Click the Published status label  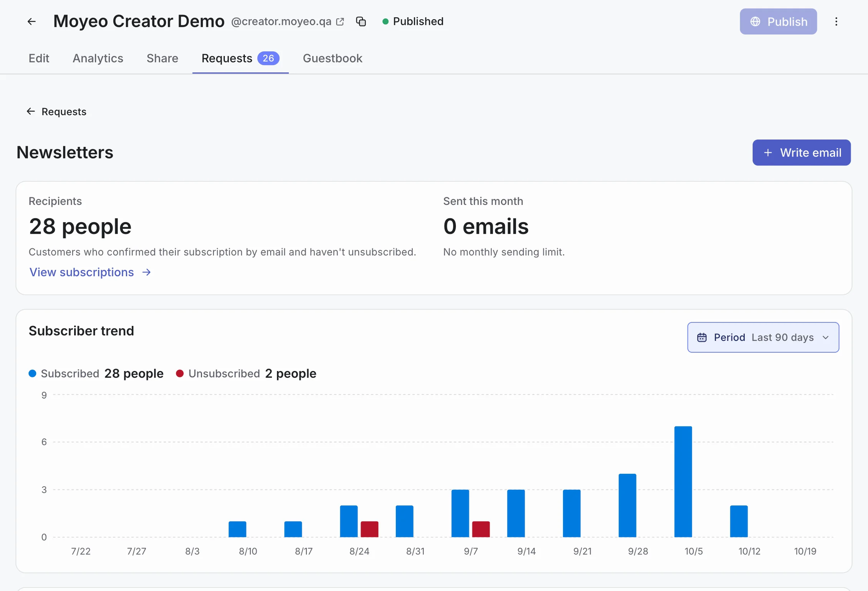point(418,21)
